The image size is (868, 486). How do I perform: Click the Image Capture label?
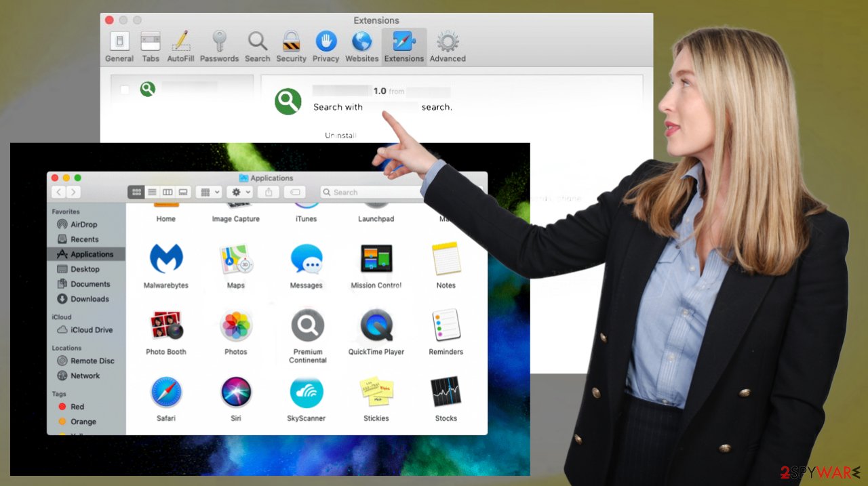pos(236,219)
